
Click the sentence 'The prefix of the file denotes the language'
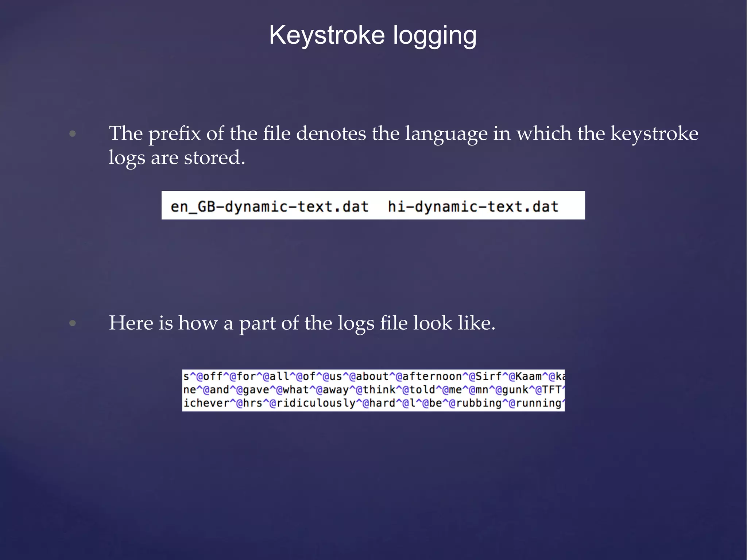[x=298, y=134]
